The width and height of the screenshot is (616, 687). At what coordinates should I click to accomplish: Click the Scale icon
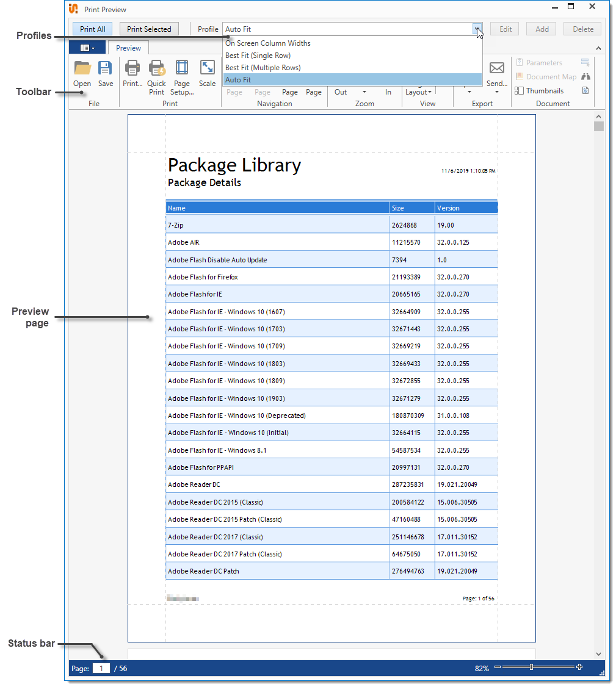point(207,68)
